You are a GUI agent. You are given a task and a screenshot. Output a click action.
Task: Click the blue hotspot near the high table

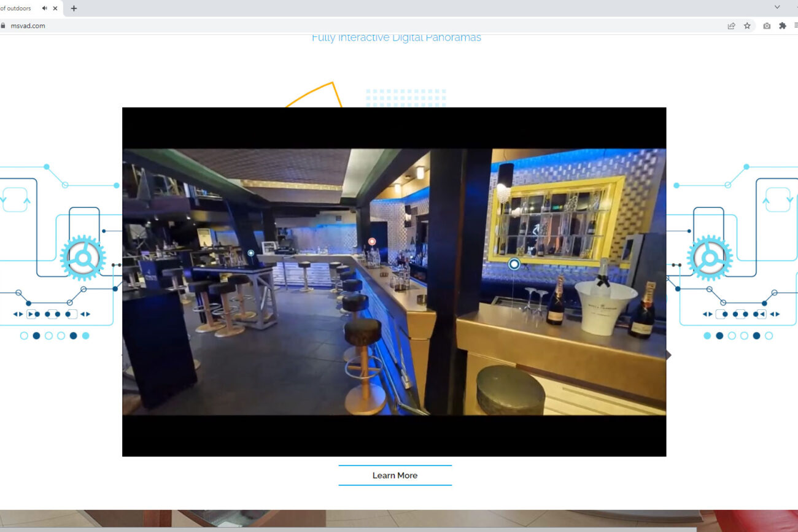(250, 253)
